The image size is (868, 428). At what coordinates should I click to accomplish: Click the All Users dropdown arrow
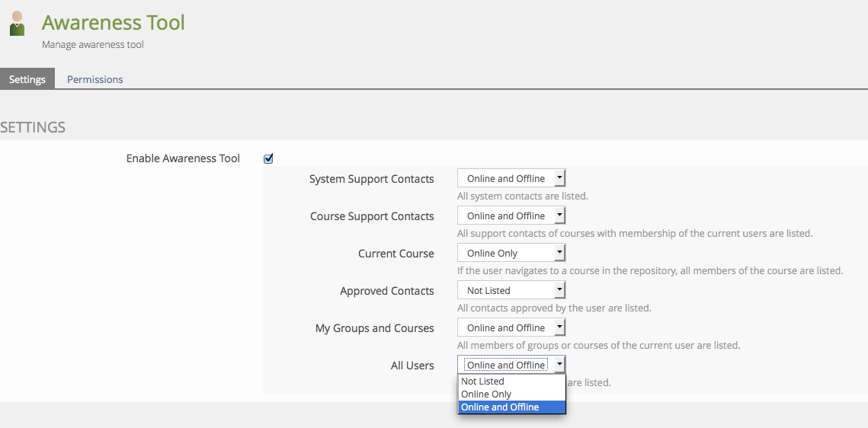tap(559, 365)
